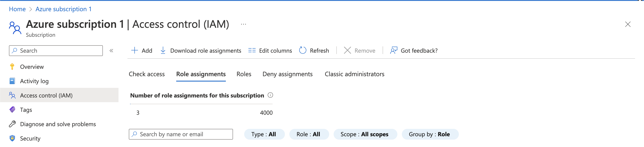The width and height of the screenshot is (644, 147).
Task: Click the info icon beside role assignments count
Action: pyautogui.click(x=270, y=95)
